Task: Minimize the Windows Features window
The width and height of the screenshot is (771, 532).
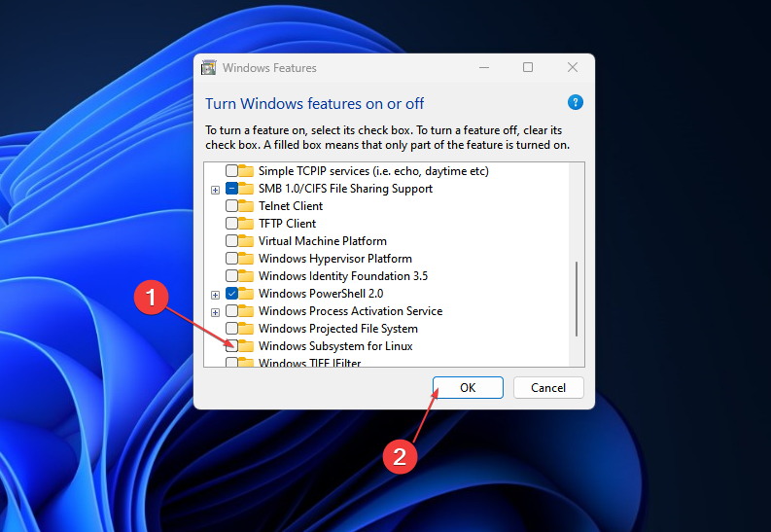Action: click(484, 67)
